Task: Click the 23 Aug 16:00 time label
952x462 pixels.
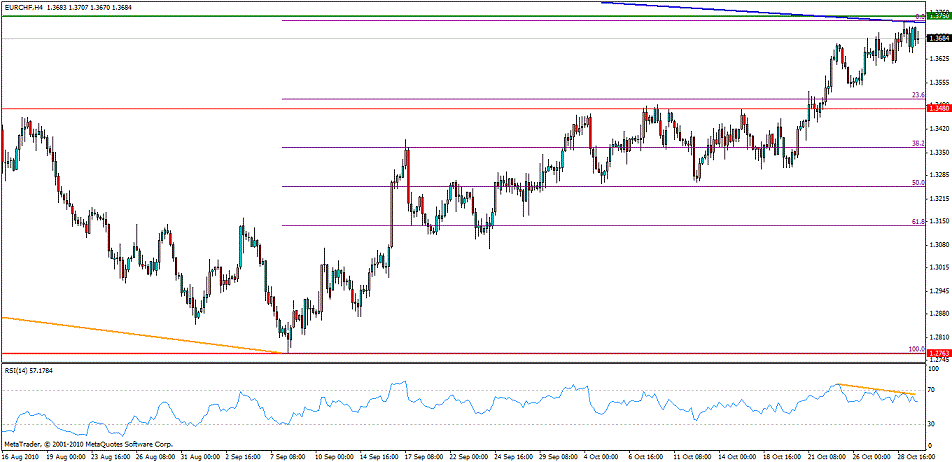Action: coord(109,455)
